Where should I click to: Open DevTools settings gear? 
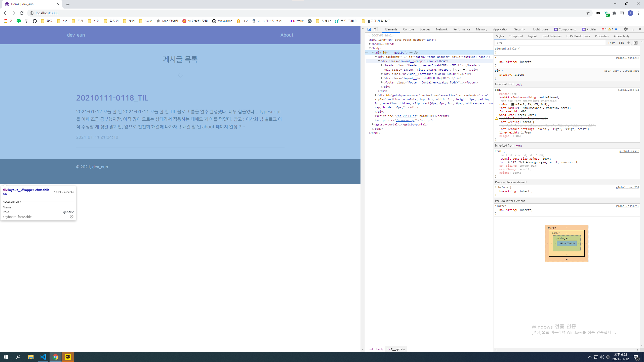pos(626,29)
